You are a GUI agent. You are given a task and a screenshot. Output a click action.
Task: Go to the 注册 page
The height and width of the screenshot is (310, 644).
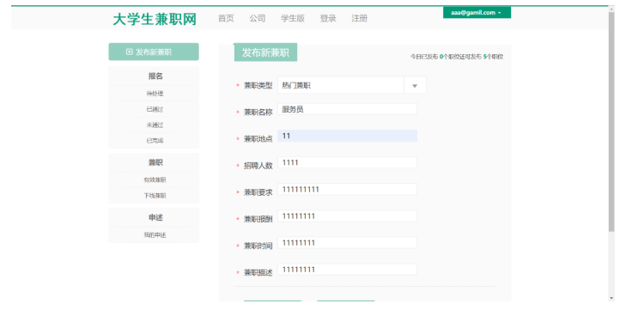(360, 19)
